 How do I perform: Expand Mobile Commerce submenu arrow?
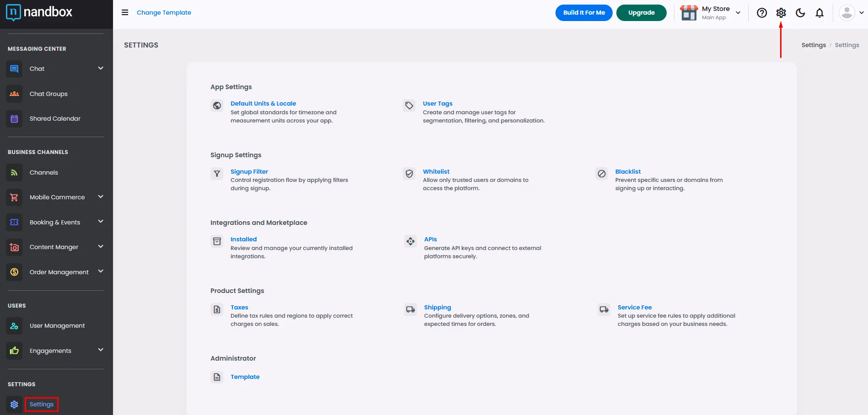pyautogui.click(x=101, y=197)
